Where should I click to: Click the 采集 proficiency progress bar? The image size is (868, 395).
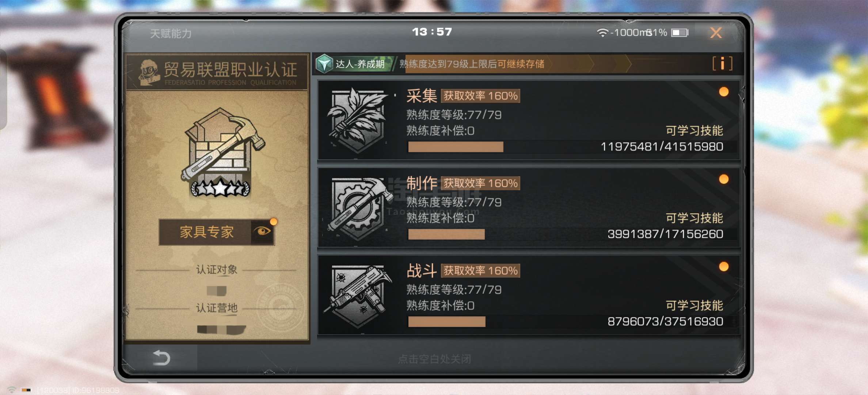456,147
